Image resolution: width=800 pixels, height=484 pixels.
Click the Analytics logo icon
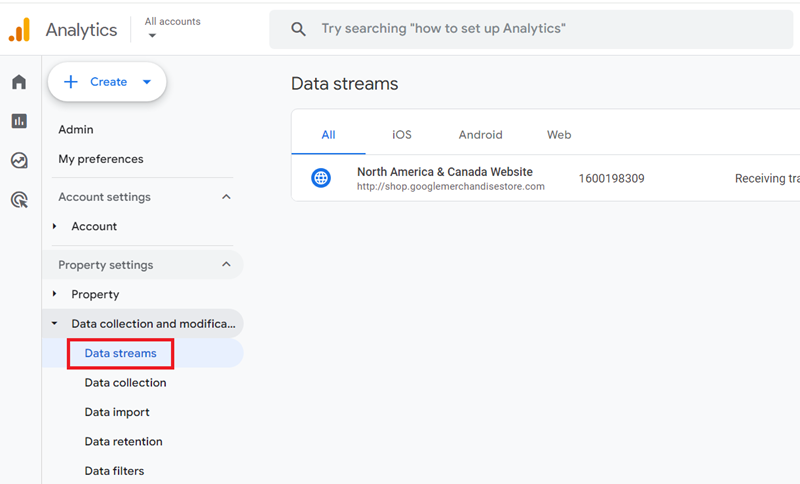click(x=19, y=30)
